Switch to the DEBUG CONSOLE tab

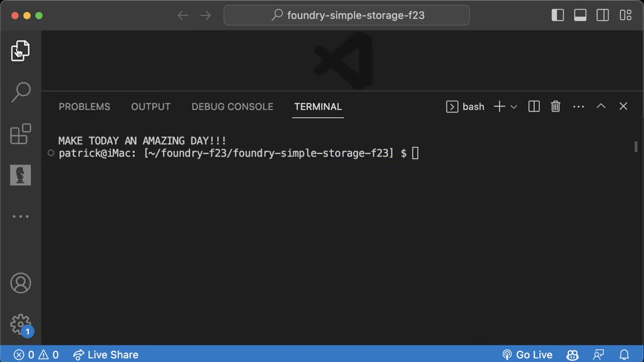pos(232,107)
